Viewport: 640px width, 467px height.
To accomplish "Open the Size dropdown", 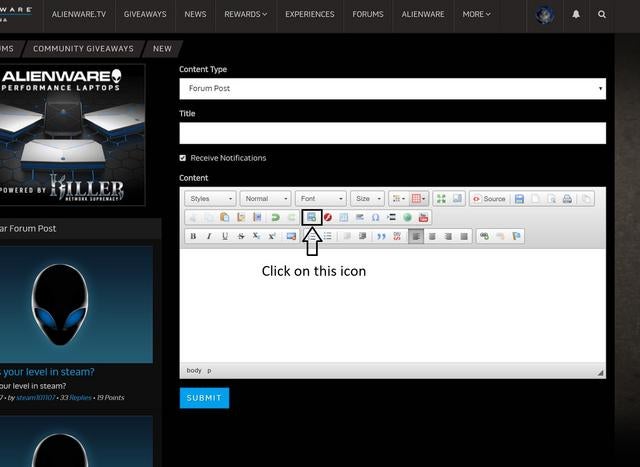I will [x=367, y=199].
